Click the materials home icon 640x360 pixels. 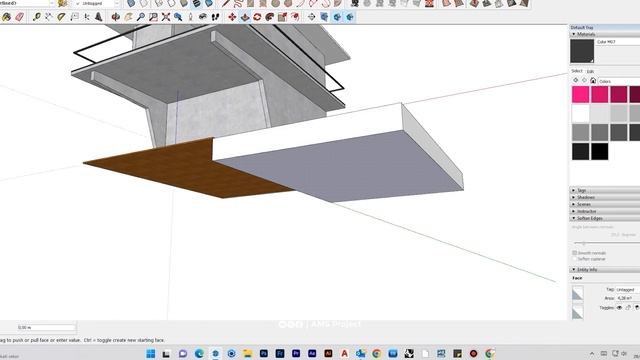click(x=593, y=80)
